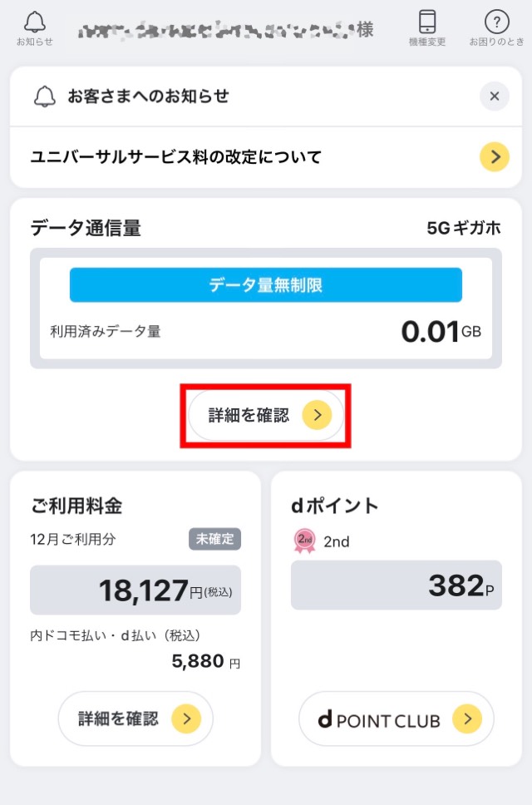Click the 未確定 status tag
532x805 pixels.
pos(214,539)
